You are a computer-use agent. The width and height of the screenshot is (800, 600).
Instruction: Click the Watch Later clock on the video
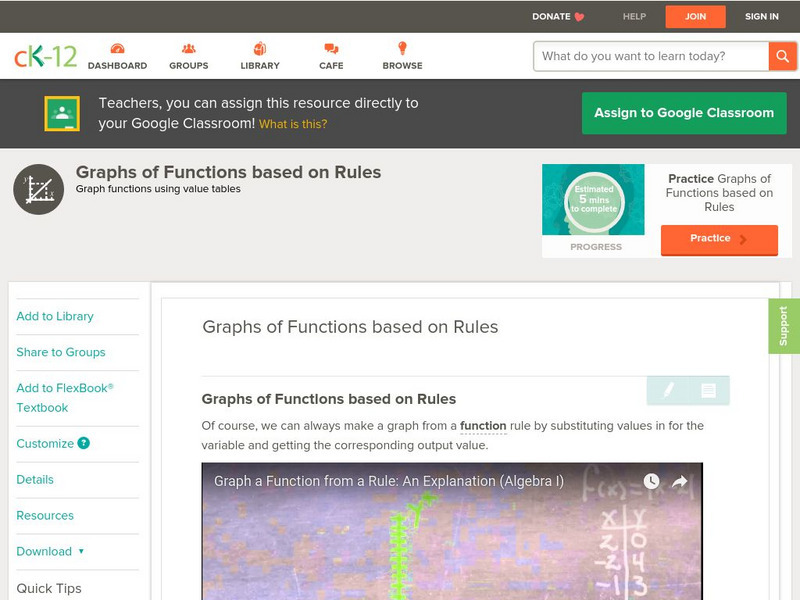pyautogui.click(x=652, y=482)
